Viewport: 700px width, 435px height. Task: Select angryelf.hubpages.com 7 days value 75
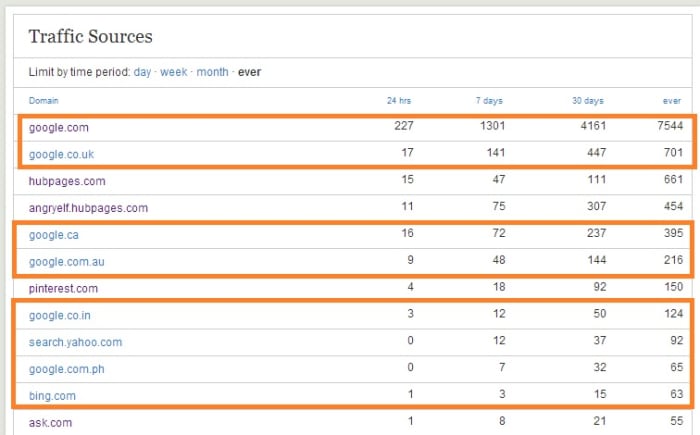(499, 206)
